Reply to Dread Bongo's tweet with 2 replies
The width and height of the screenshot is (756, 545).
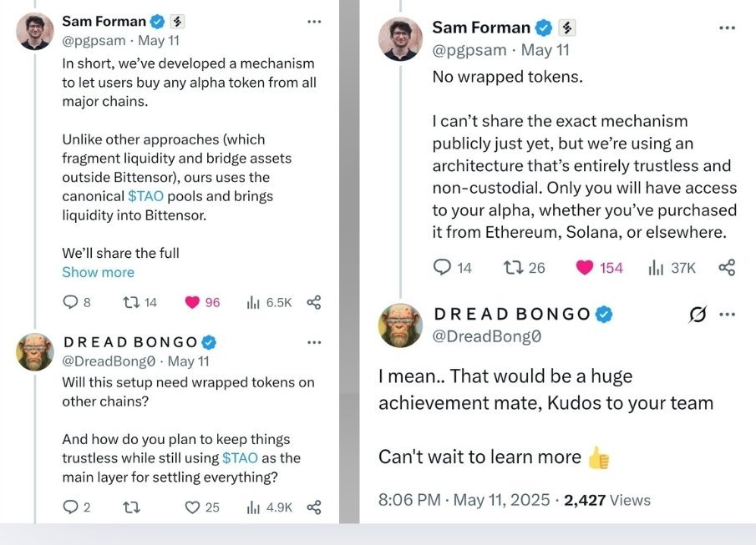click(71, 507)
